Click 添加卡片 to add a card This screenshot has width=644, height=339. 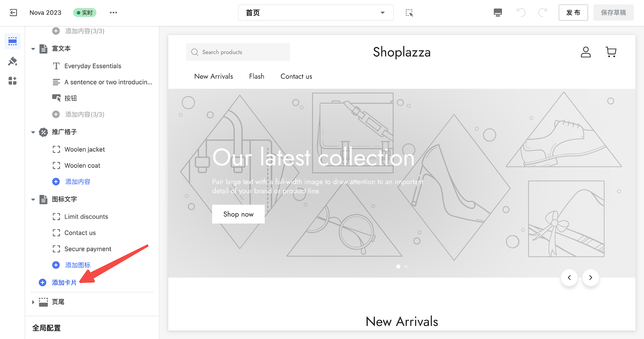click(x=64, y=283)
